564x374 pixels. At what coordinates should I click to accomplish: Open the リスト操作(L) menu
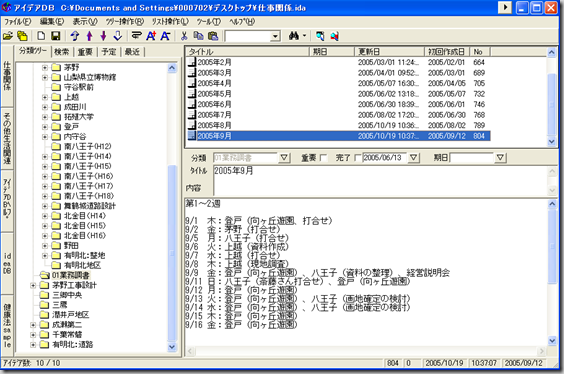[x=170, y=22]
